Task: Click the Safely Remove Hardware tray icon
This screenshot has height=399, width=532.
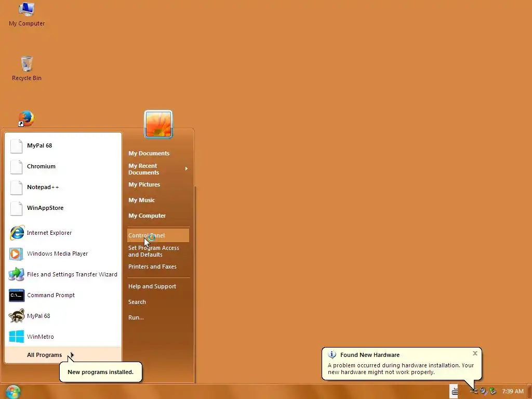Action: [x=493, y=391]
